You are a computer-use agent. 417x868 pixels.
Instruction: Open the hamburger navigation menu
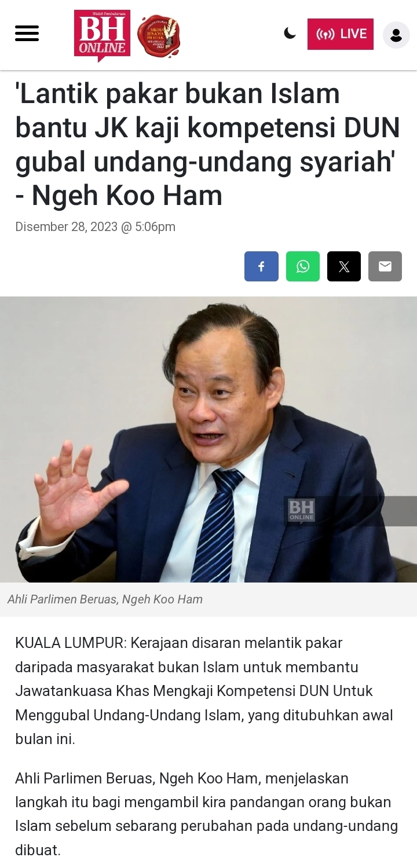pyautogui.click(x=27, y=34)
